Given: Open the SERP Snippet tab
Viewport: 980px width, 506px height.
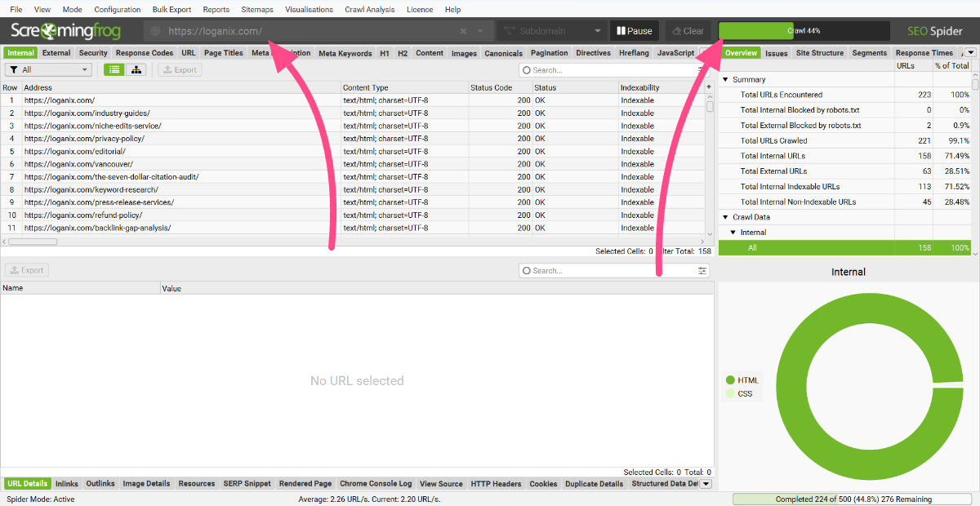Looking at the screenshot, I should 247,484.
